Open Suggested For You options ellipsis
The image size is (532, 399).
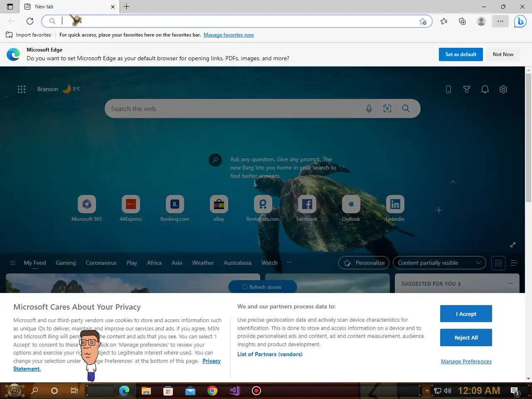510,283
